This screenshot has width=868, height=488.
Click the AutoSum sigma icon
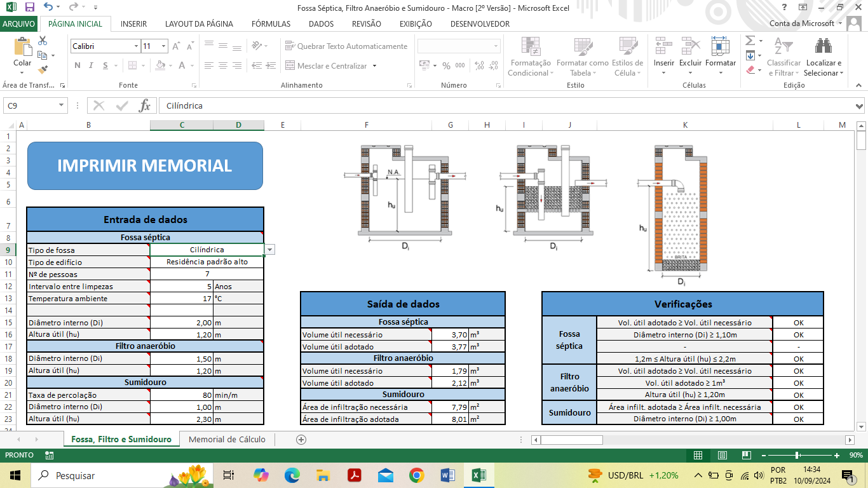[750, 41]
